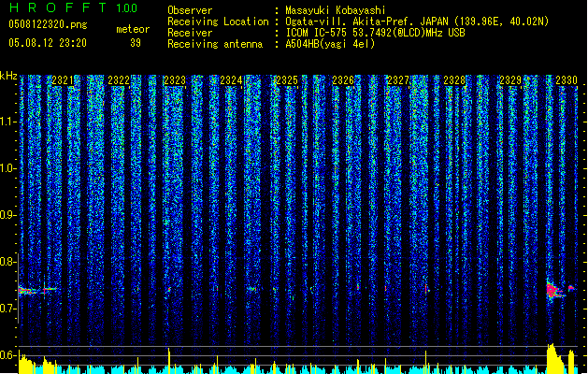Click the 1.1 kHz frequency label
This screenshot has width=588, height=374.
(x=7, y=122)
